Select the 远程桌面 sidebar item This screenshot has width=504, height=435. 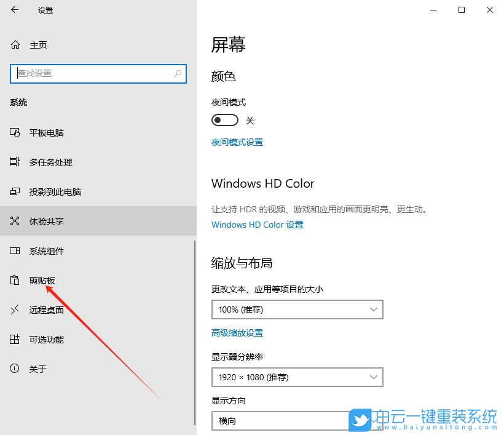tap(46, 309)
